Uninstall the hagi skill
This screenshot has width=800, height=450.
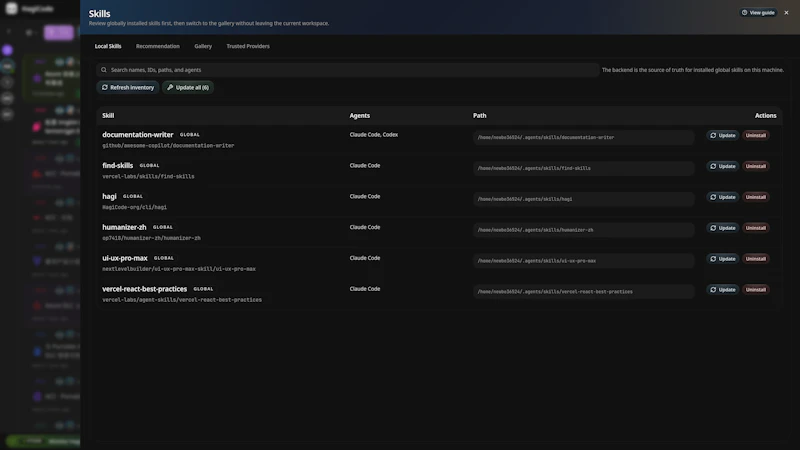(x=756, y=197)
